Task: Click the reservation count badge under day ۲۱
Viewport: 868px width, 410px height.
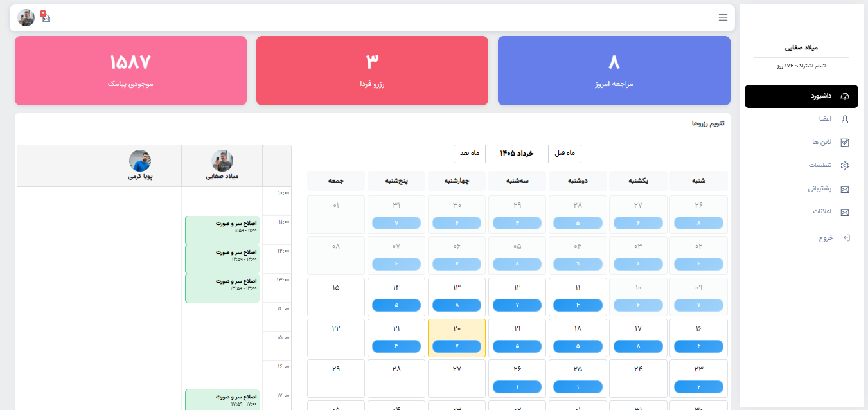Action: [396, 346]
